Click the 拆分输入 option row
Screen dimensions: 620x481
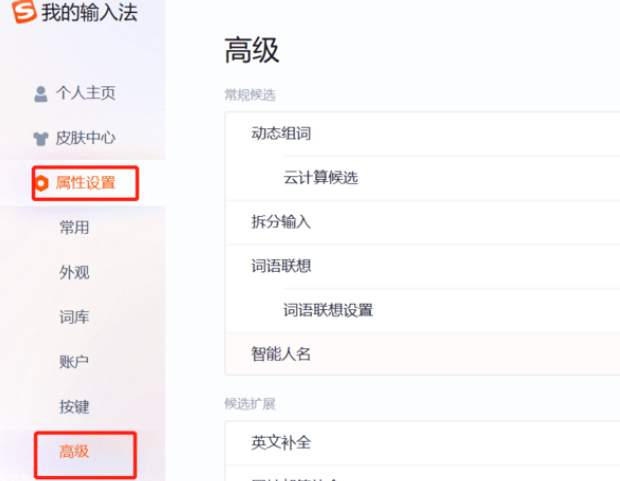(422, 223)
